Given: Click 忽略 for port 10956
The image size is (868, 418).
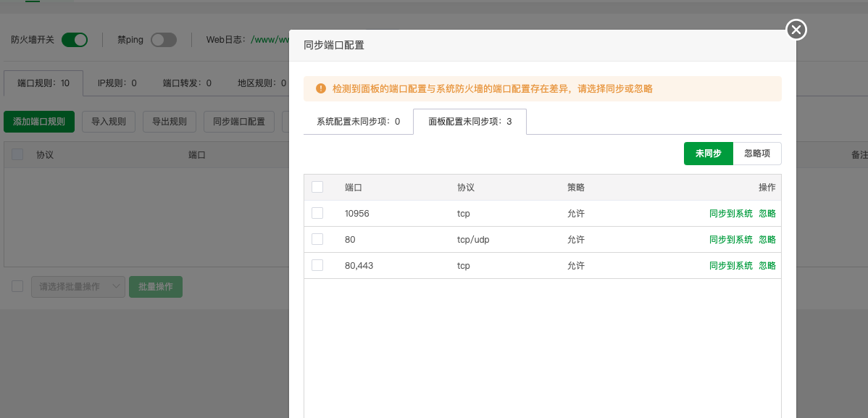Looking at the screenshot, I should [767, 213].
